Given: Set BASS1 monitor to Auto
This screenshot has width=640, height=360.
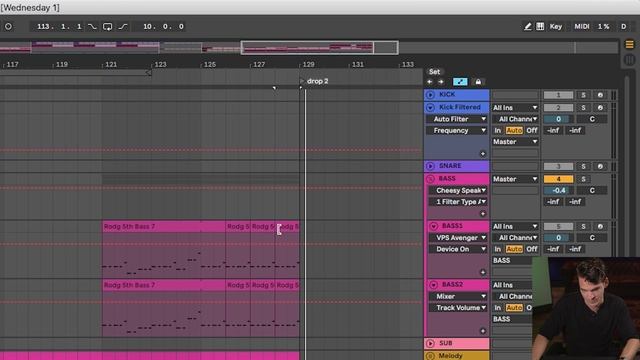Looking at the screenshot, I should (x=514, y=249).
